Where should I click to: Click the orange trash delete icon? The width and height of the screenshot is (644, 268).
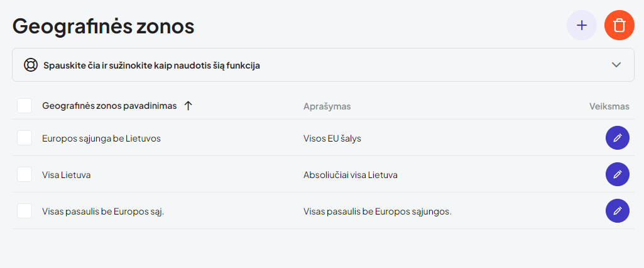pyautogui.click(x=619, y=26)
